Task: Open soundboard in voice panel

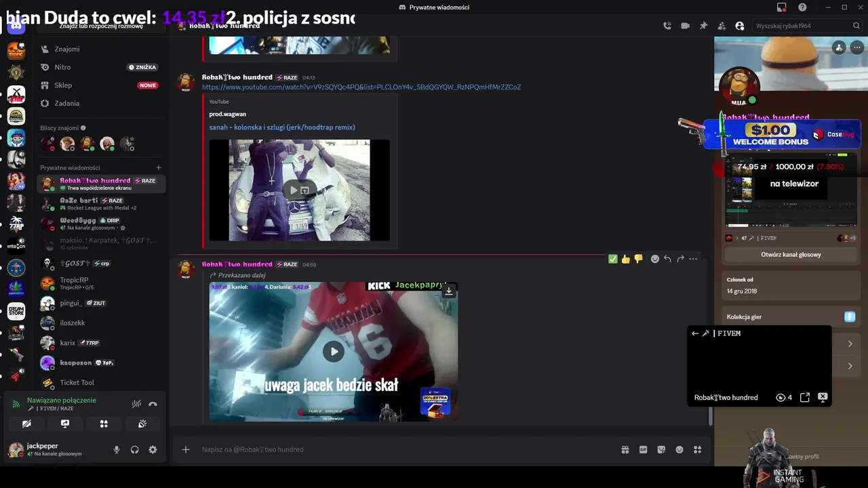Action: 142,424
